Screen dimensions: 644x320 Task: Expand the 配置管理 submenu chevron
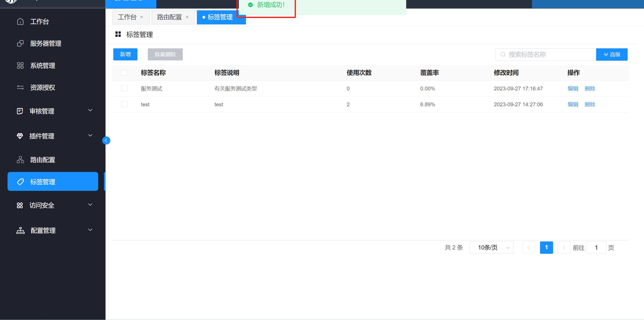(x=90, y=230)
